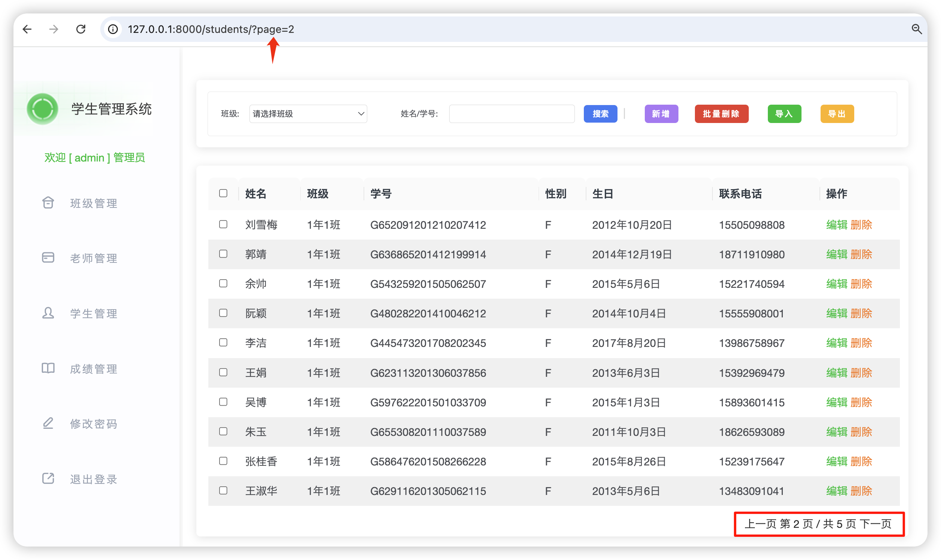Go back with the browser back arrow
Viewport: 941px width, 560px height.
[27, 29]
